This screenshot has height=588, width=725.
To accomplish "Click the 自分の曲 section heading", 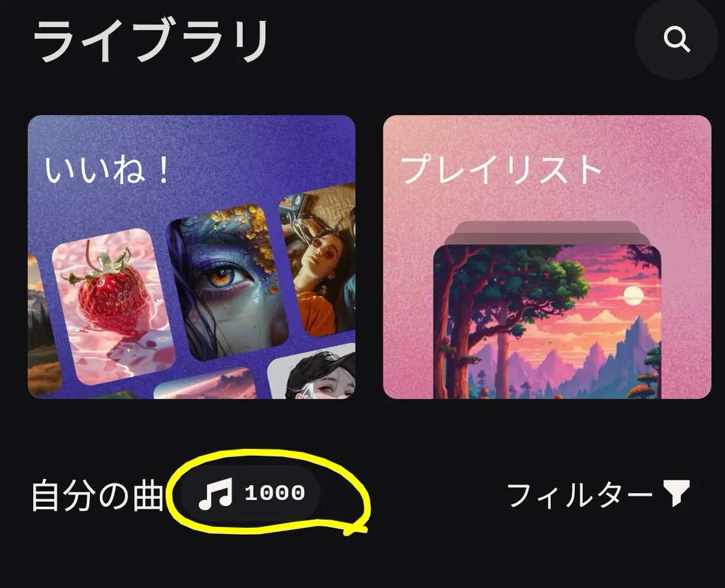I will [x=97, y=495].
